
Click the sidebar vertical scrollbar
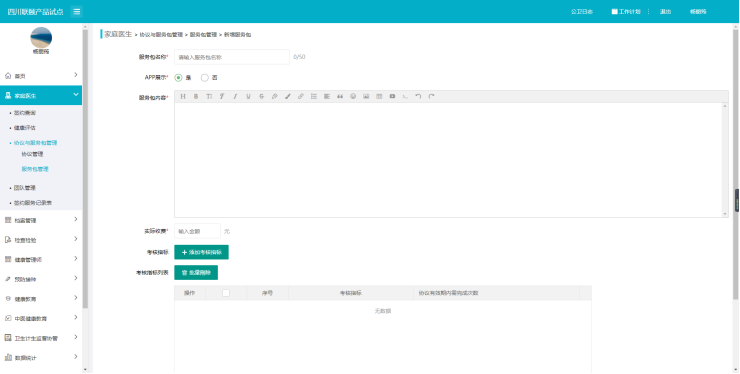pos(85,169)
